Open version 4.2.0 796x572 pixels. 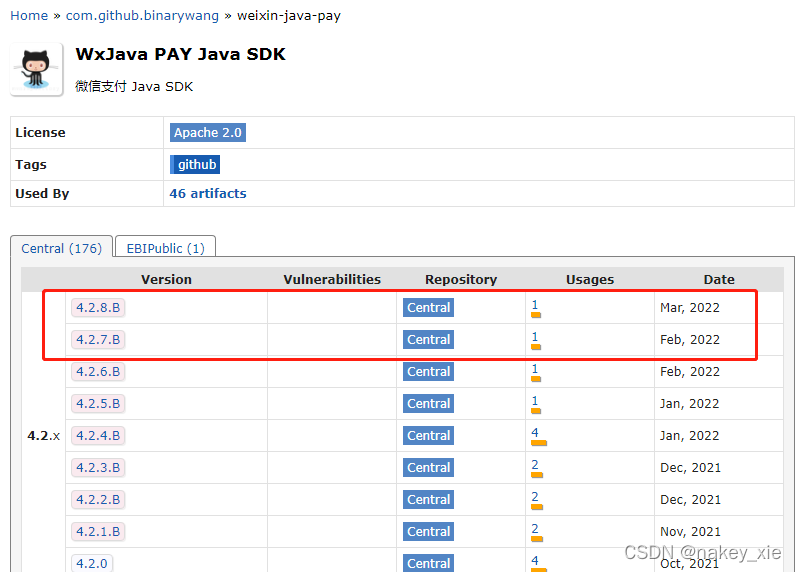(x=92, y=563)
